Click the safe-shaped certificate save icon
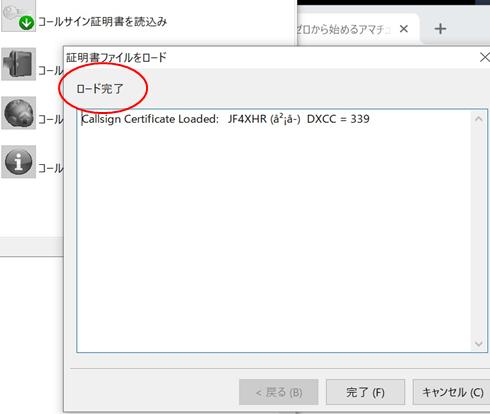This screenshot has height=414, width=490. (18, 64)
